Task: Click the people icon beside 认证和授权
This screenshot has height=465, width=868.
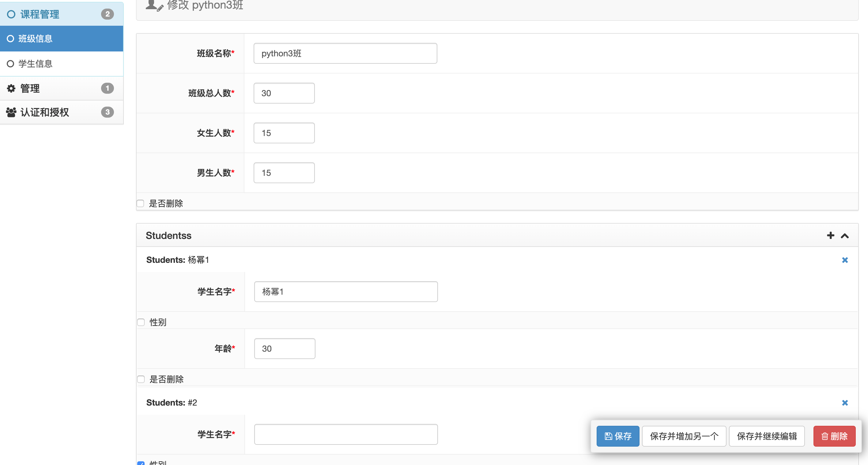Action: point(10,112)
